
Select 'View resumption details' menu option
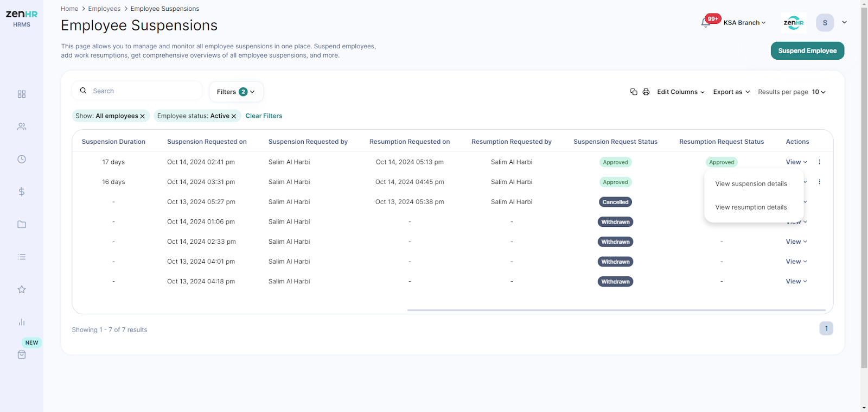[x=751, y=207]
